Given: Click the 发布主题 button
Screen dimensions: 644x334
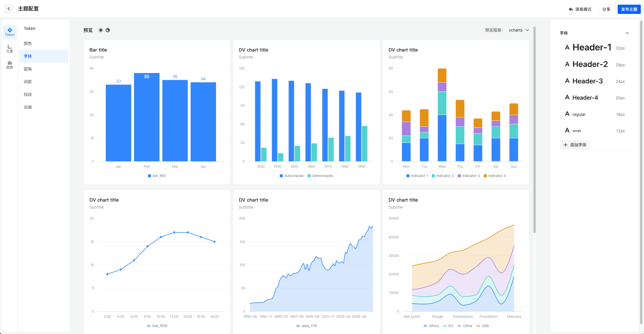Looking at the screenshot, I should pos(629,9).
